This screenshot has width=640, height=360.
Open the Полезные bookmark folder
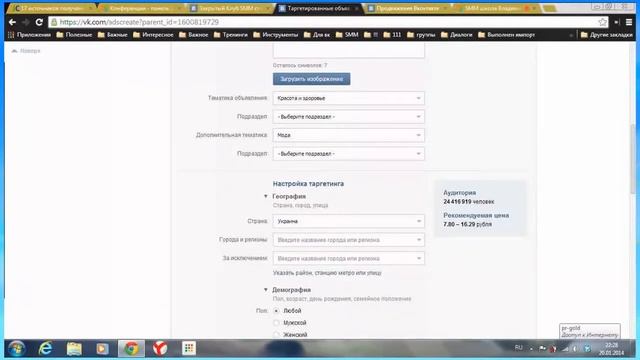[x=74, y=35]
